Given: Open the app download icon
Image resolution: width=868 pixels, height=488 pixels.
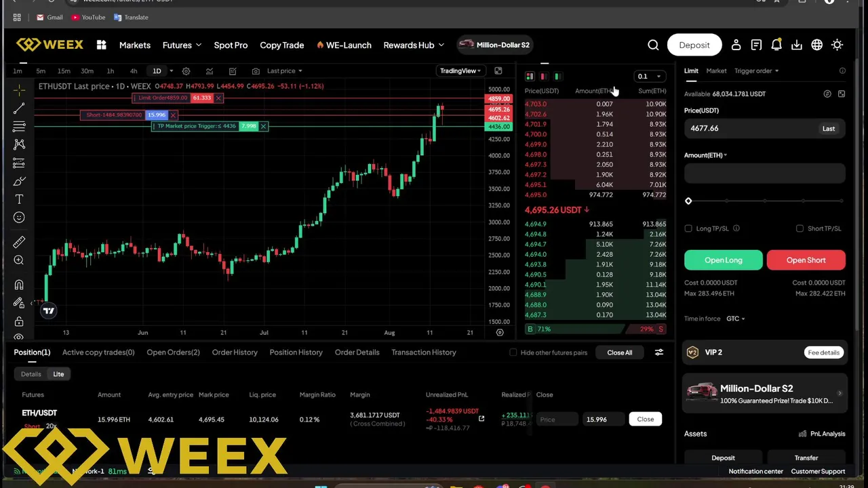Looking at the screenshot, I should tap(797, 45).
